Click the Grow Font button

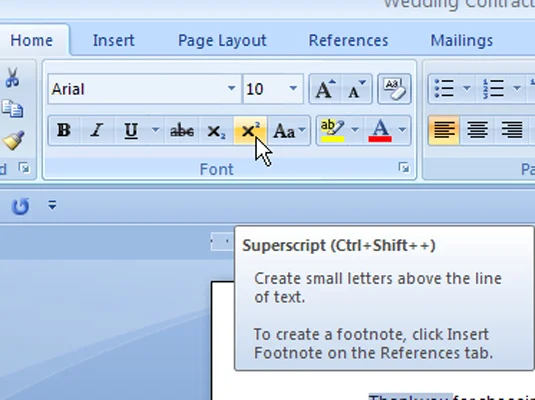coord(325,89)
